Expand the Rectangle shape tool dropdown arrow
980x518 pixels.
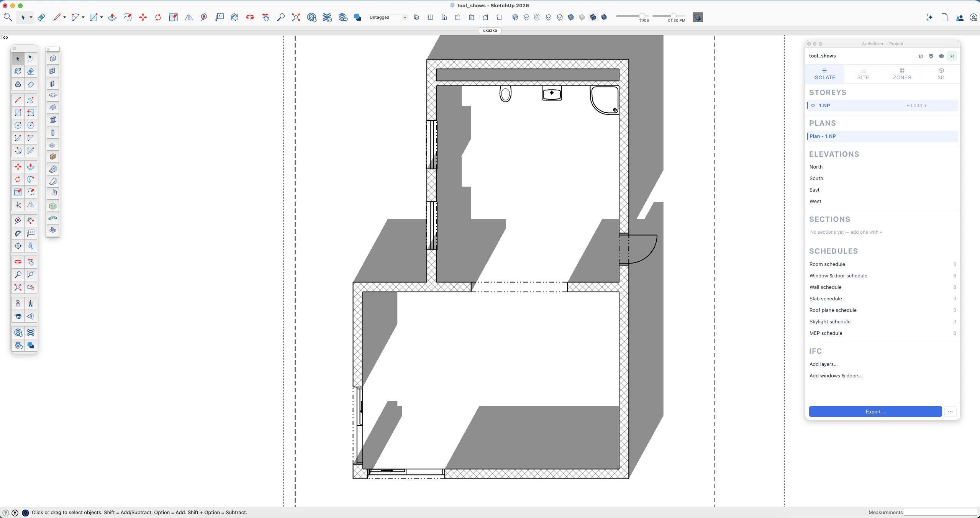(x=102, y=17)
